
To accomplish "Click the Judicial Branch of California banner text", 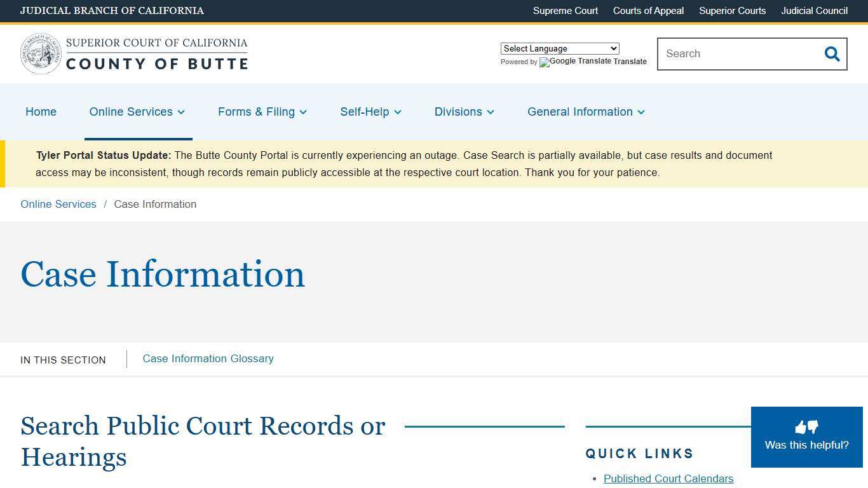I will click(x=112, y=11).
